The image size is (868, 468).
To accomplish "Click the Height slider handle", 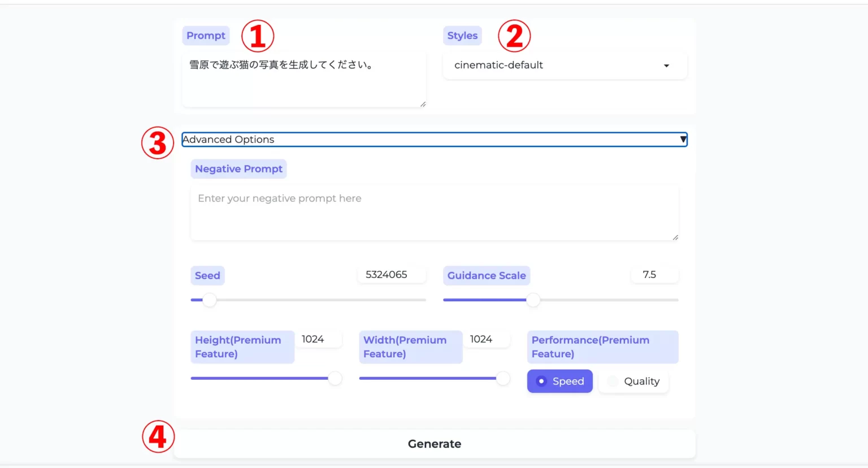I will click(x=335, y=378).
